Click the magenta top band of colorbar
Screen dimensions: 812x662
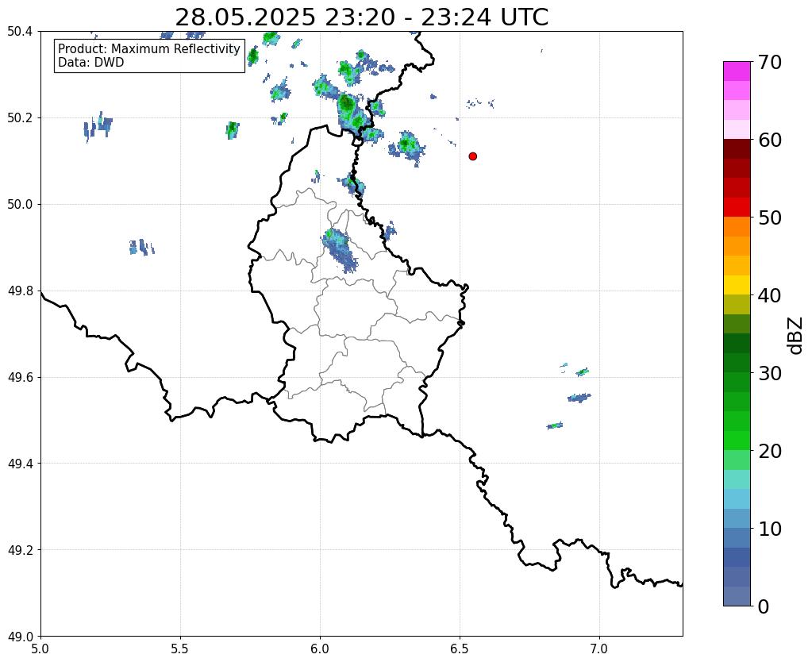coord(737,71)
